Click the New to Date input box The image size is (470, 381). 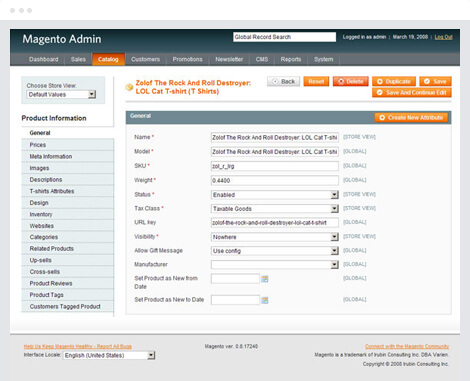(235, 300)
